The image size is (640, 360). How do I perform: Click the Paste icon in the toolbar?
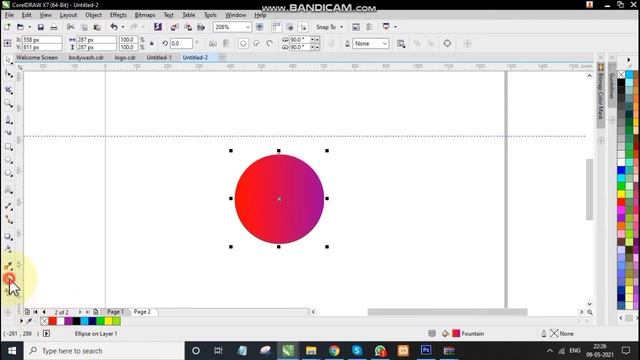pos(97,27)
